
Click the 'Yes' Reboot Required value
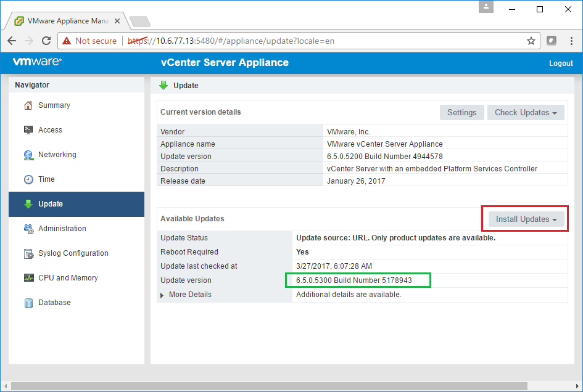point(302,252)
